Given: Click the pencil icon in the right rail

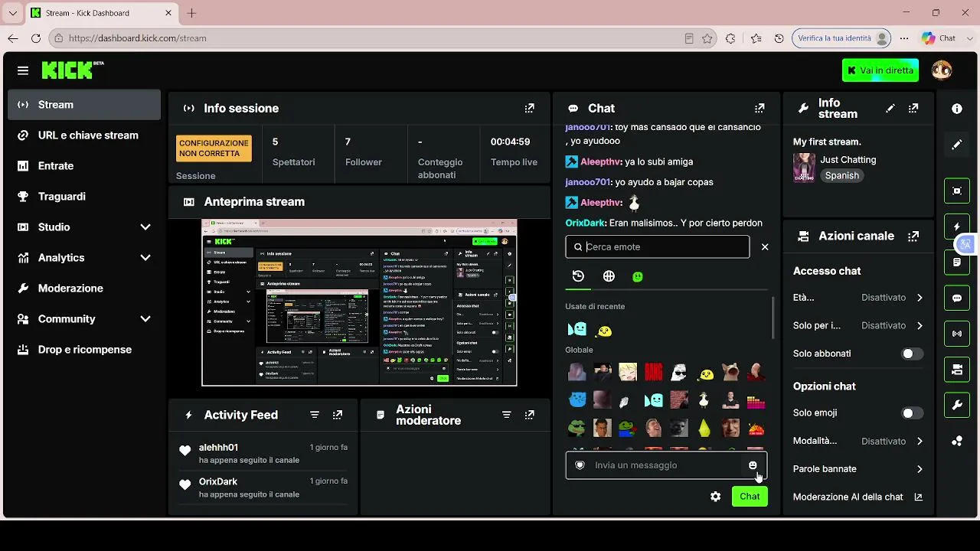Looking at the screenshot, I should point(957,145).
